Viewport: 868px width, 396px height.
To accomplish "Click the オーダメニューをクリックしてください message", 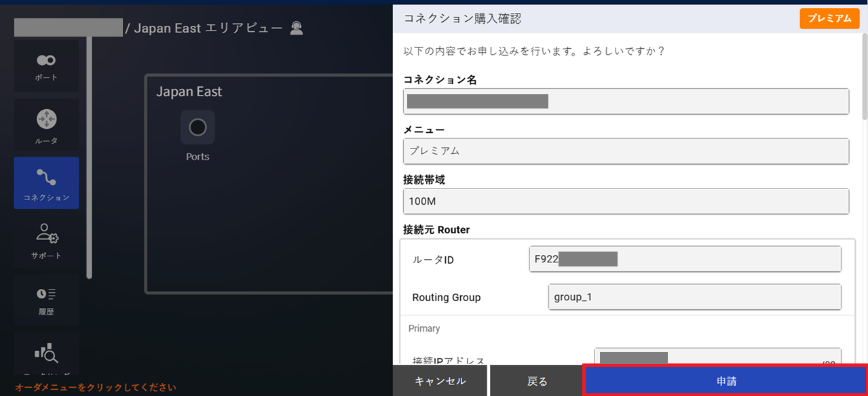I will click(96, 387).
